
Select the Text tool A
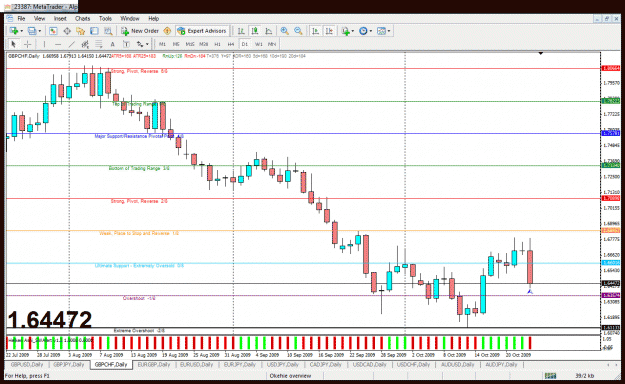coord(112,44)
